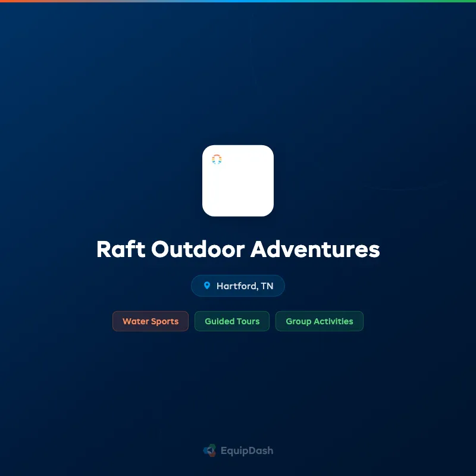Expand the Water Sports tag for details
The height and width of the screenshot is (476, 476).
click(150, 321)
